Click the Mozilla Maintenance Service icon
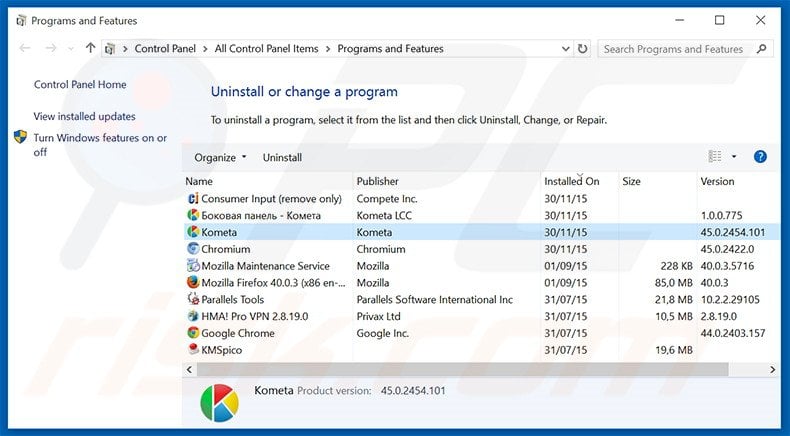The height and width of the screenshot is (436, 790). (193, 266)
